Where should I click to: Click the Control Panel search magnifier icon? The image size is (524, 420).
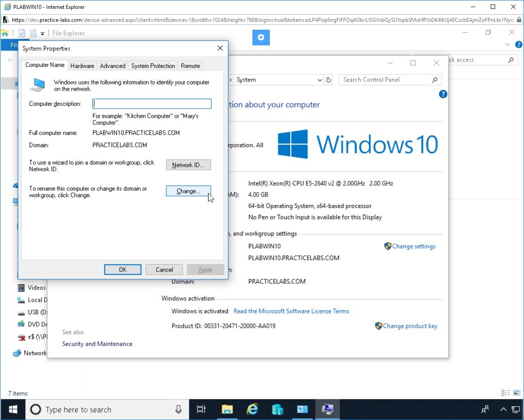434,80
